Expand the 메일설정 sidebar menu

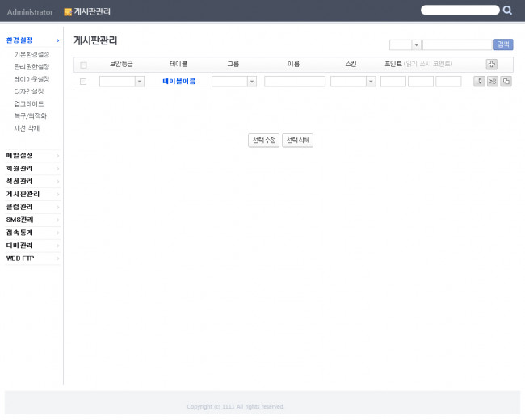31,155
